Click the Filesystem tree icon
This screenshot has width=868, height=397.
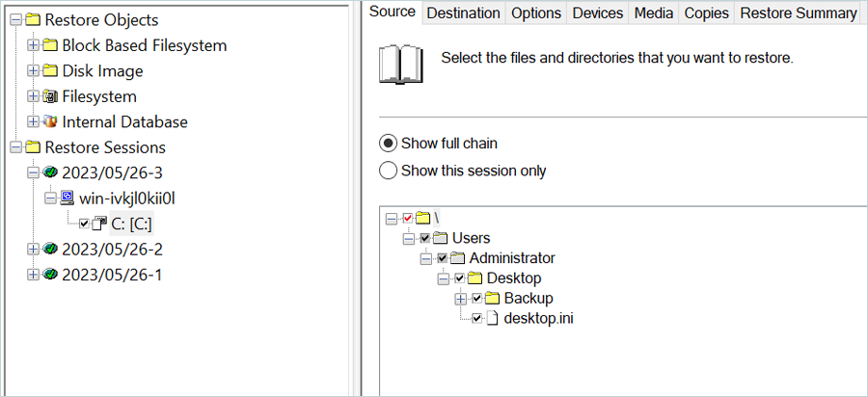(x=50, y=96)
